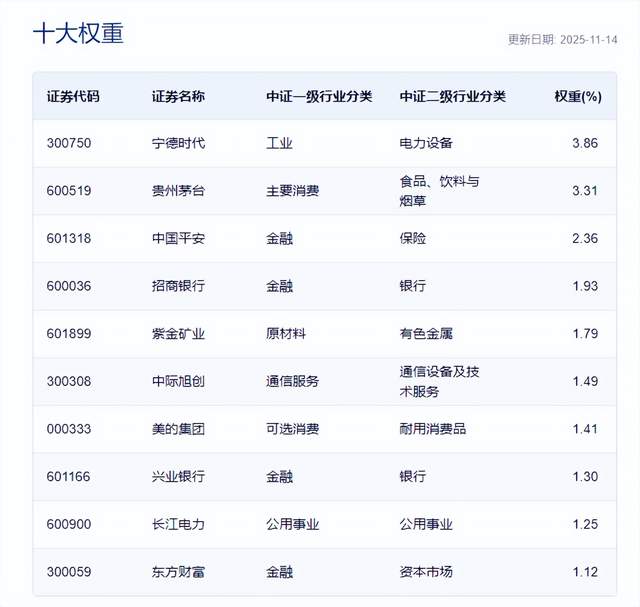Select weight value 1.41
Viewport: 640px width, 607px height.
click(x=585, y=429)
